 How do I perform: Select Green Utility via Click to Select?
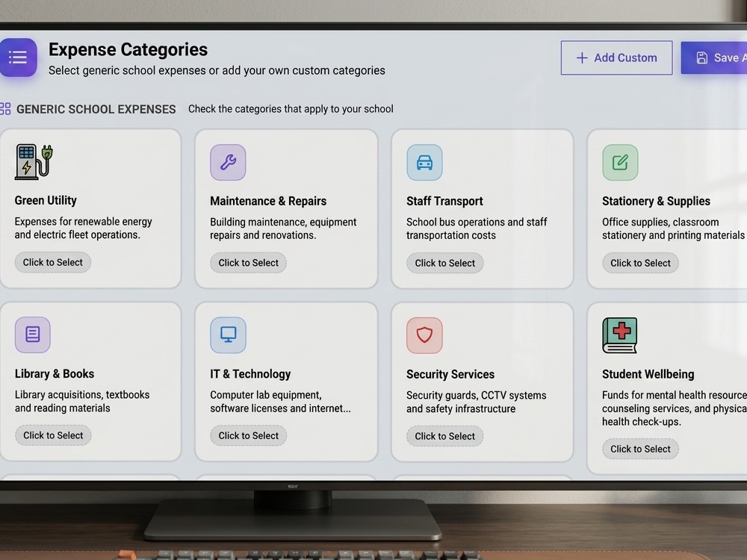(53, 262)
